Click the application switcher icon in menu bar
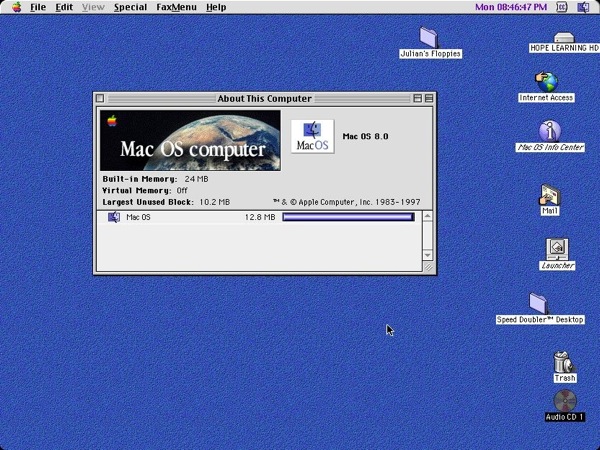 (583, 7)
